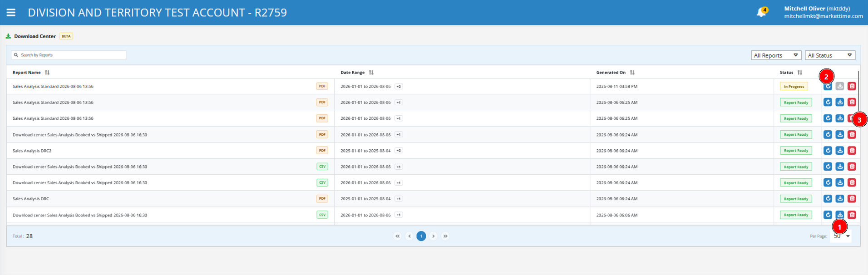Click the green Download Center icon
This screenshot has width=868, height=275.
coord(8,36)
